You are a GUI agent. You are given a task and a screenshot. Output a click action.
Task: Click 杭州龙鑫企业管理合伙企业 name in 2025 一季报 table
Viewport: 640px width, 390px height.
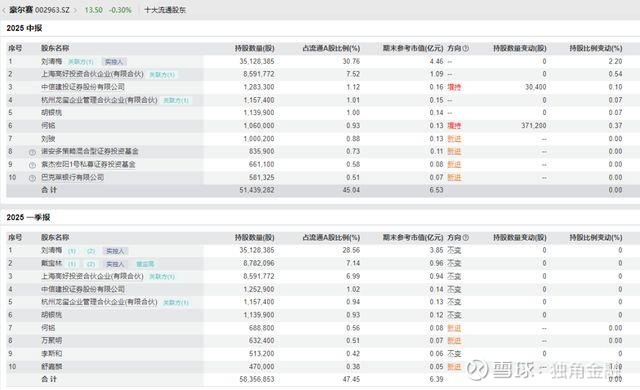[x=99, y=302]
